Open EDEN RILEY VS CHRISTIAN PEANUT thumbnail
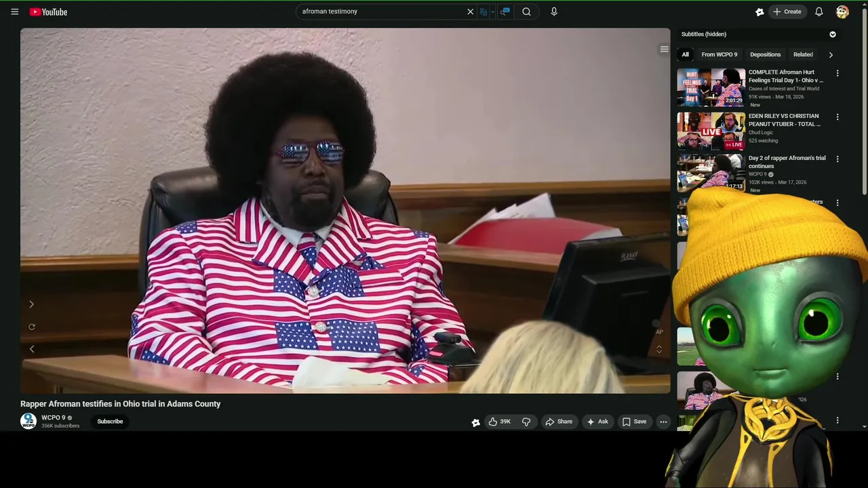 coord(711,130)
